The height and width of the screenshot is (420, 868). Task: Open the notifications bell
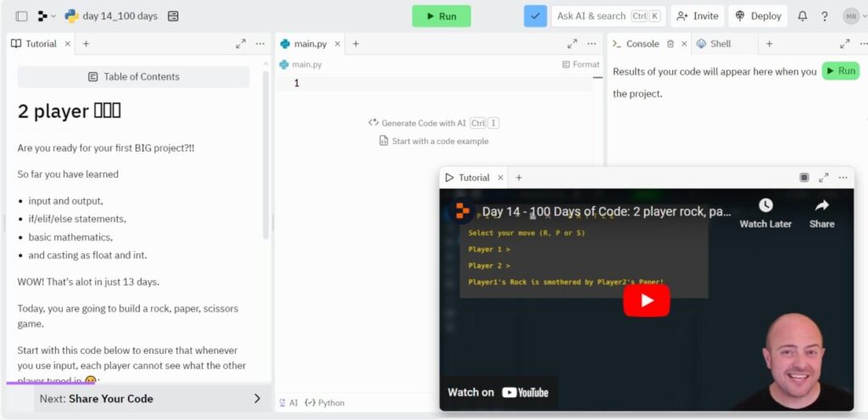click(802, 16)
